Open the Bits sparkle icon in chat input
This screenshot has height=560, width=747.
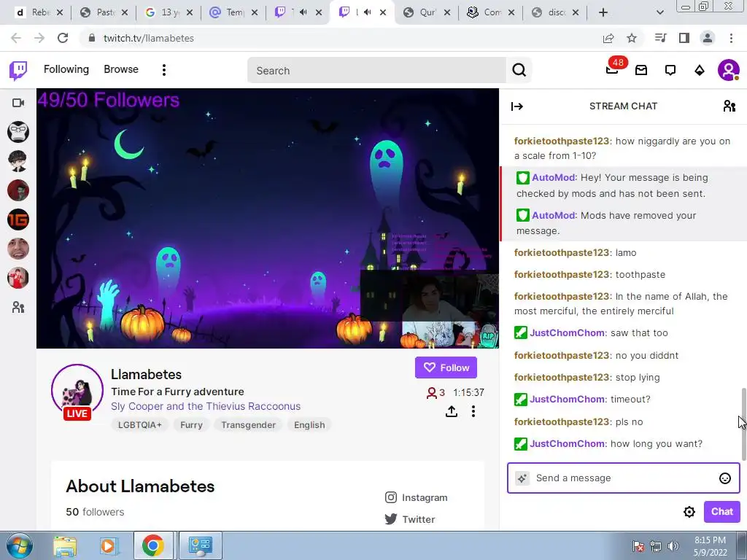(x=522, y=478)
